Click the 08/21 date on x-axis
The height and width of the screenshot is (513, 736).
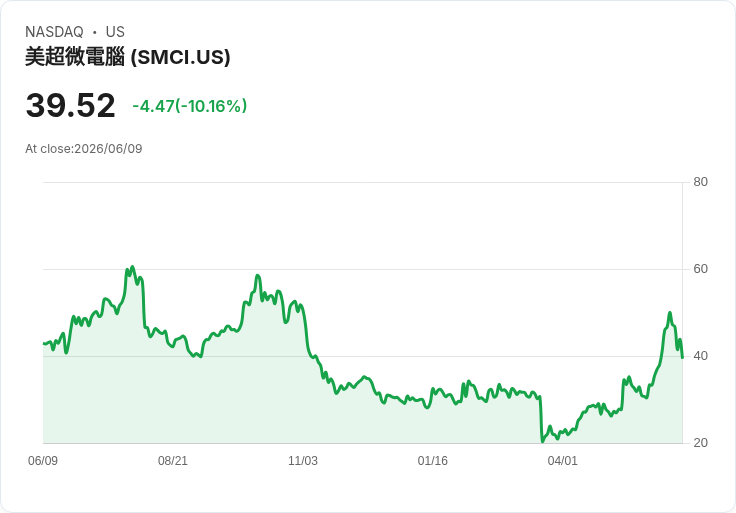tap(173, 460)
